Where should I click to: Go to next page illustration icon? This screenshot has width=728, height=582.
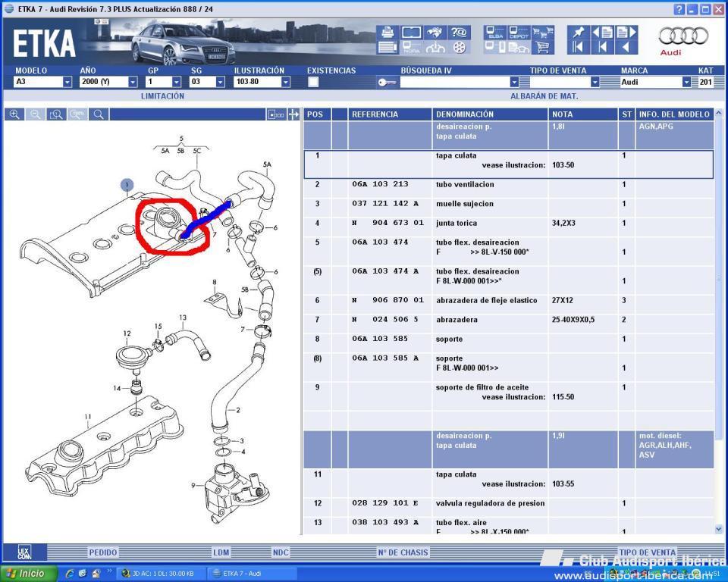point(626,32)
